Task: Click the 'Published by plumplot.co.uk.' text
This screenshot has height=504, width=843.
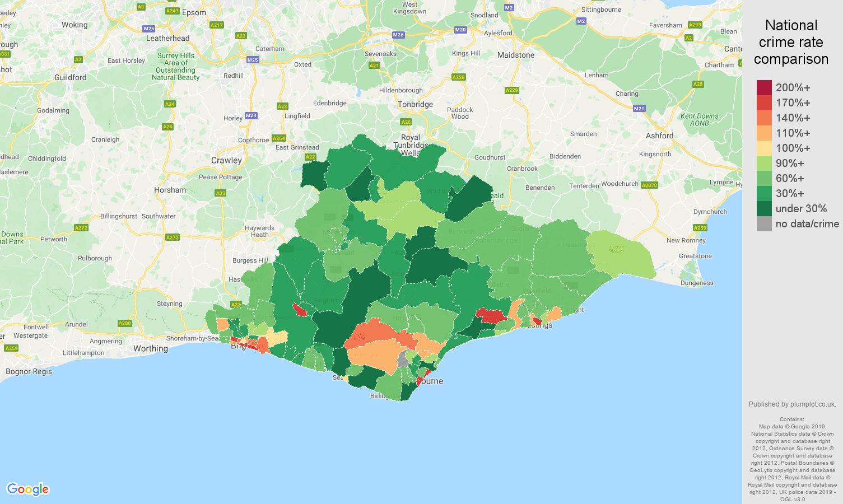Action: pos(792,404)
